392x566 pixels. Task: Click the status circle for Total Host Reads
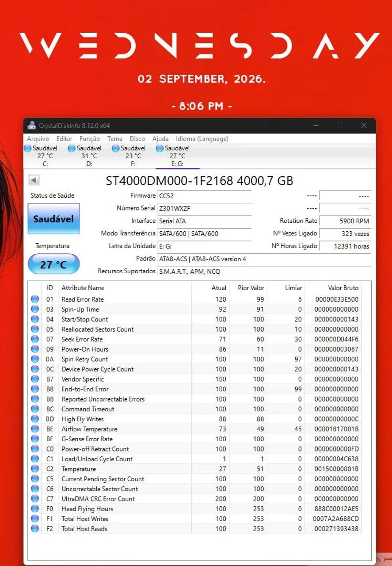[x=35, y=529]
